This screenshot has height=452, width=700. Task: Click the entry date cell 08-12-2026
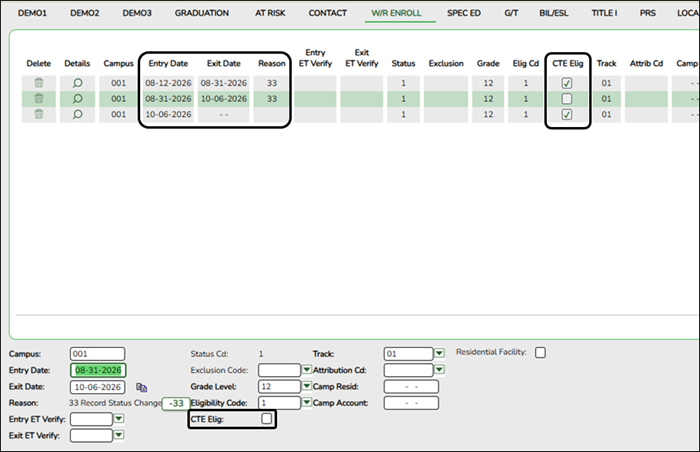(168, 83)
